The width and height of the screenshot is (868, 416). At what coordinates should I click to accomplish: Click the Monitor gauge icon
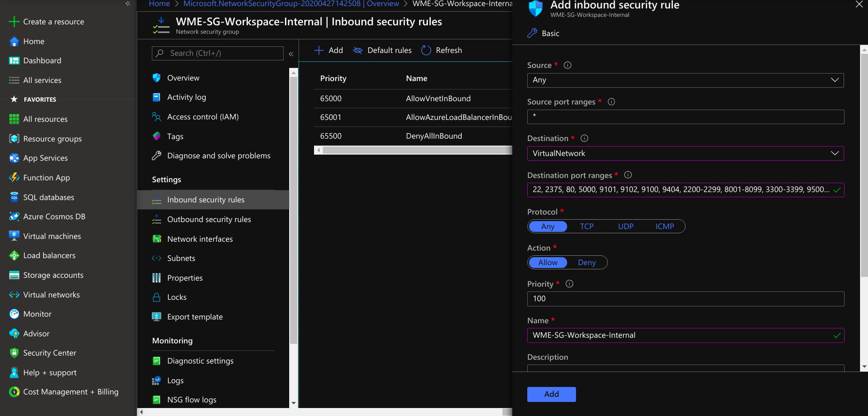tap(14, 314)
